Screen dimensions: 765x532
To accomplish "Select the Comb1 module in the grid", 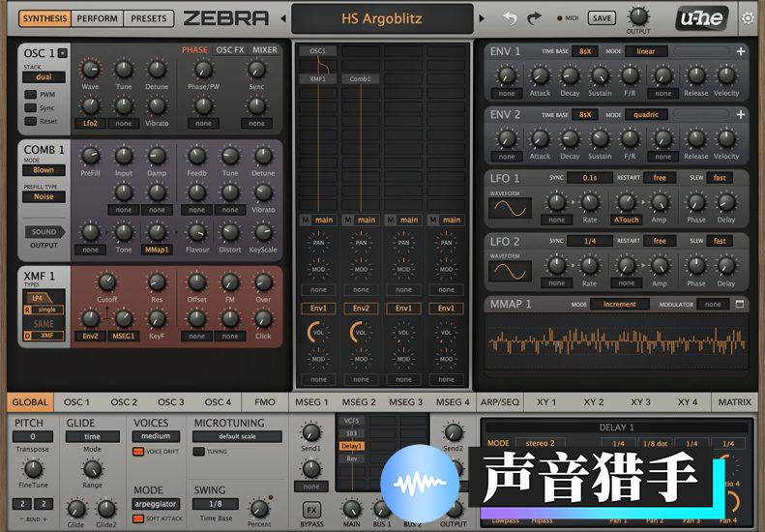I will [x=360, y=78].
